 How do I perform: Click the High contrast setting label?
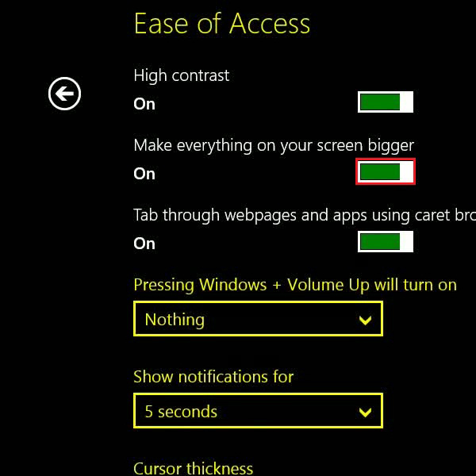[x=181, y=75]
